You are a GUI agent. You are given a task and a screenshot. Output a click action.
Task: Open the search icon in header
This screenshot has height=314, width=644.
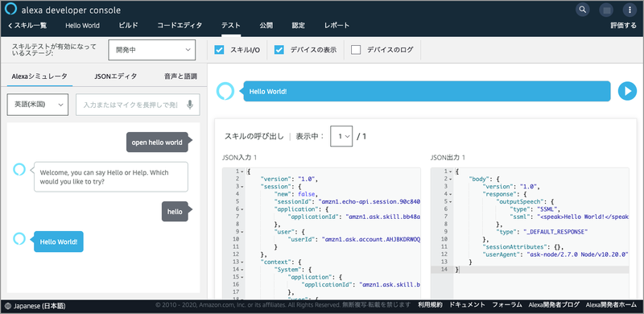coord(583,10)
